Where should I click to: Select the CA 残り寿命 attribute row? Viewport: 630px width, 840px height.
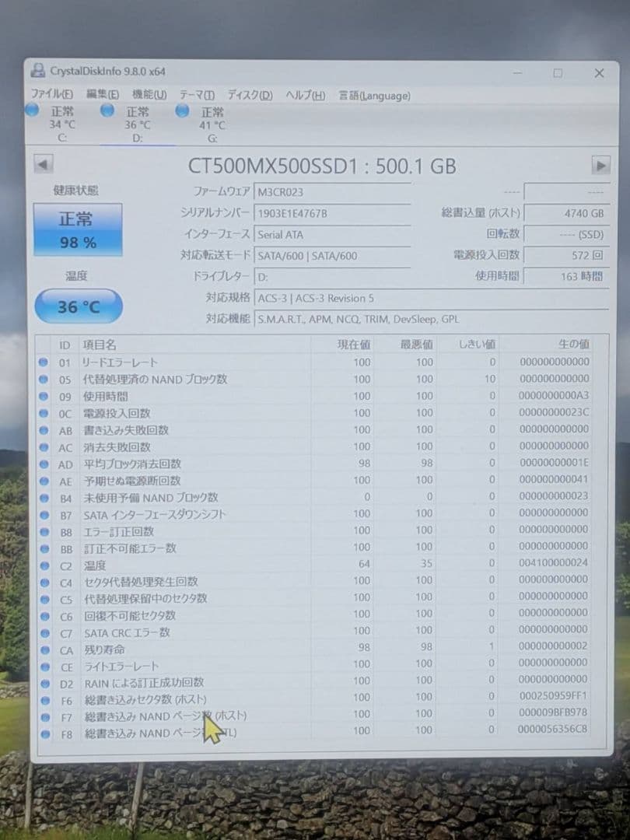315,648
